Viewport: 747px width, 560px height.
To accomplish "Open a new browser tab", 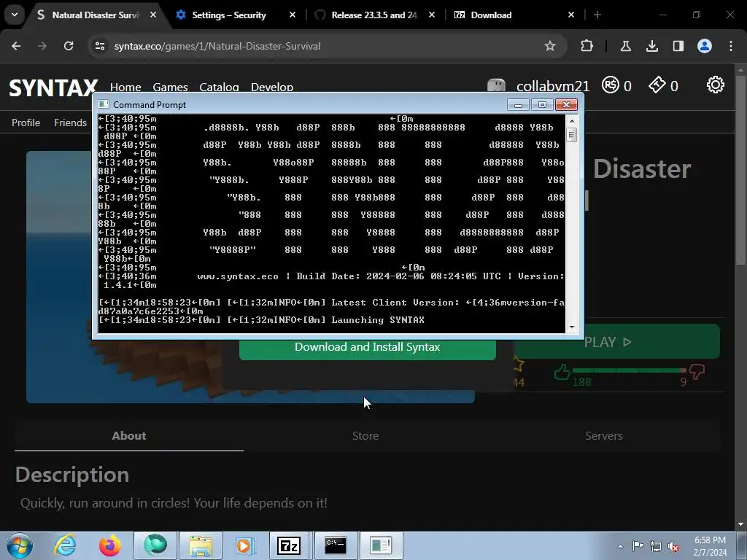I will point(597,15).
